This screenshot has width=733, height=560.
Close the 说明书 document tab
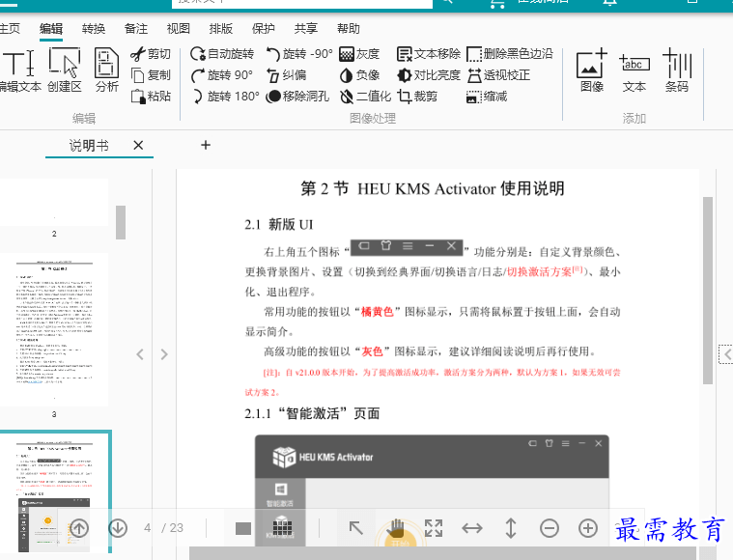click(x=138, y=146)
